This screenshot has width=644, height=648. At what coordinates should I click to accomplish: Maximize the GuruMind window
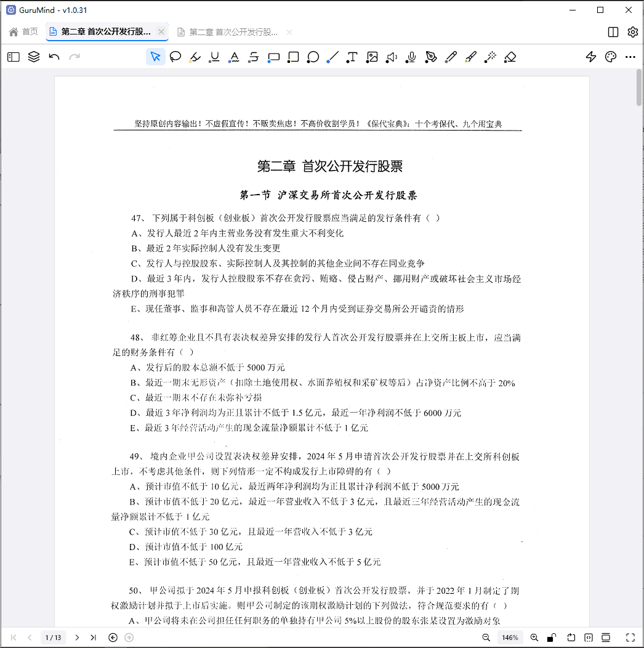tap(600, 10)
